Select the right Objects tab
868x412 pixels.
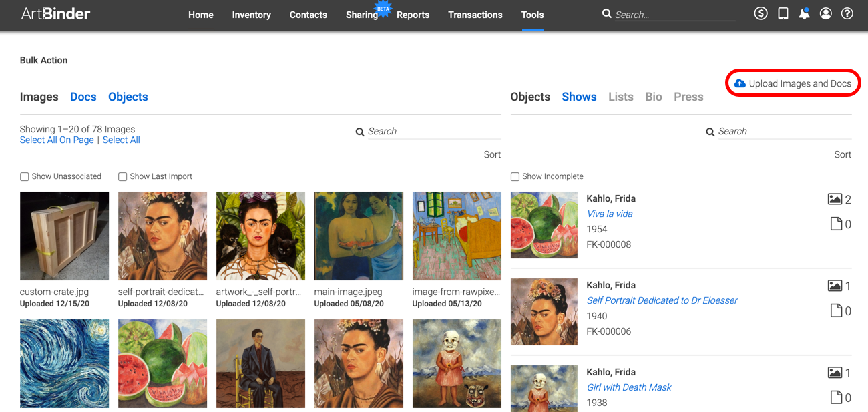tap(530, 97)
